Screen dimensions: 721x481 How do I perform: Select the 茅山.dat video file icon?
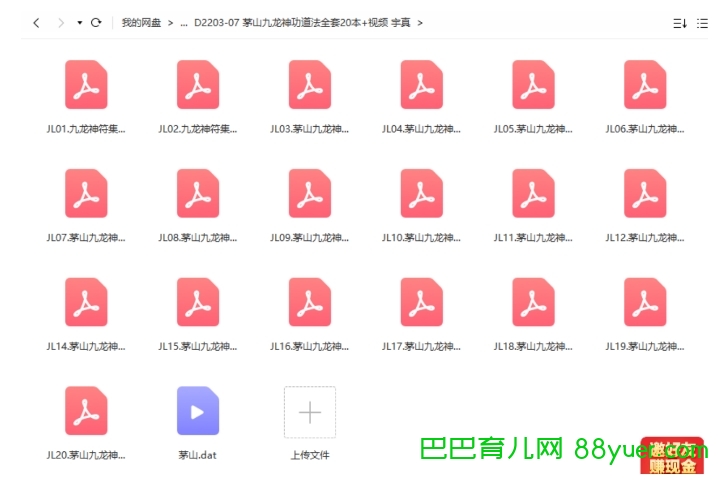(x=198, y=411)
